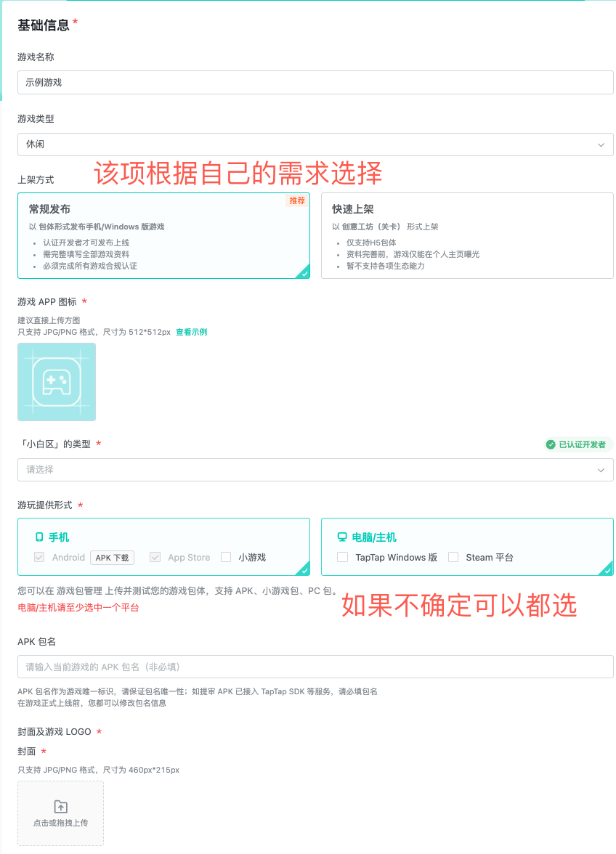The image size is (616, 854).
Task: Select the 常规发布 publishing card
Action: (x=164, y=235)
